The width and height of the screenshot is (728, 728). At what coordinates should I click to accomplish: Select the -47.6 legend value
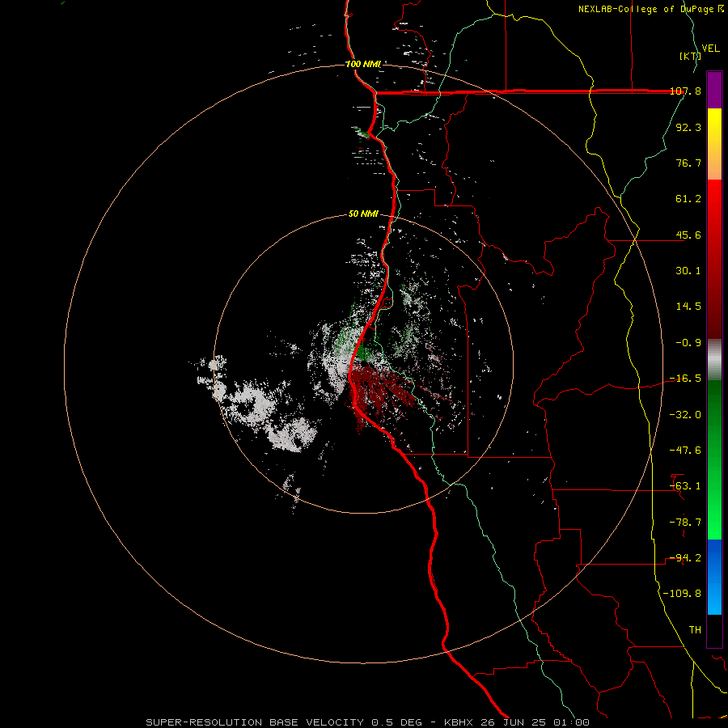click(686, 451)
